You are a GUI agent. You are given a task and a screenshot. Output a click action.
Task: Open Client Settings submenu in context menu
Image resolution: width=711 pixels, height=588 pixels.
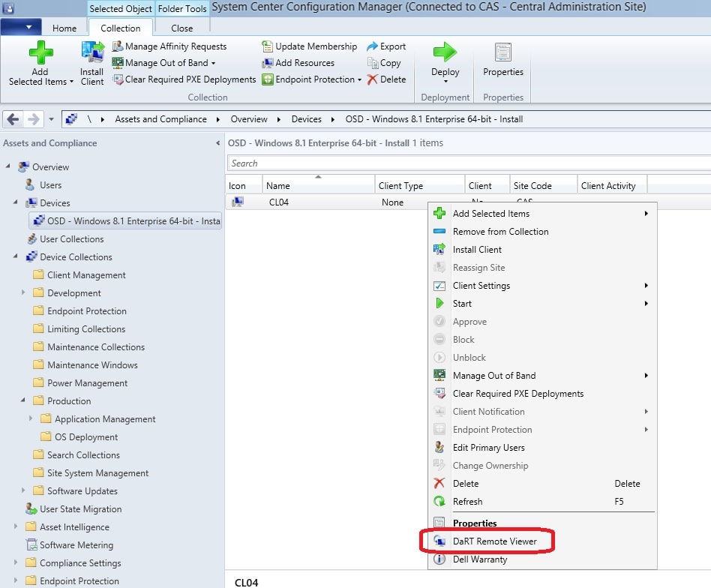click(542, 286)
